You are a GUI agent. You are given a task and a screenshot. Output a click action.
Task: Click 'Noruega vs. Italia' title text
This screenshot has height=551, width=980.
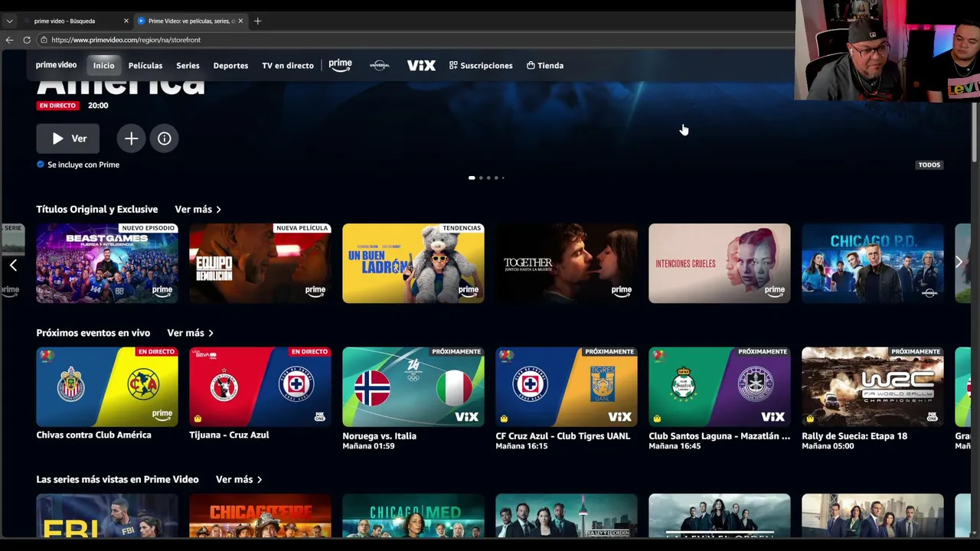(x=380, y=436)
